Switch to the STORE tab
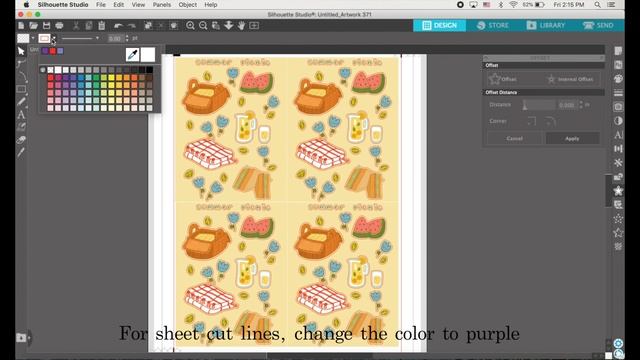The image size is (640, 360). click(493, 25)
